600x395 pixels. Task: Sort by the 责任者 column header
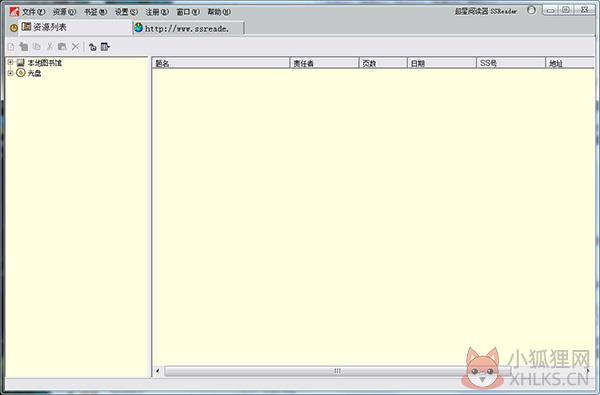[x=324, y=63]
